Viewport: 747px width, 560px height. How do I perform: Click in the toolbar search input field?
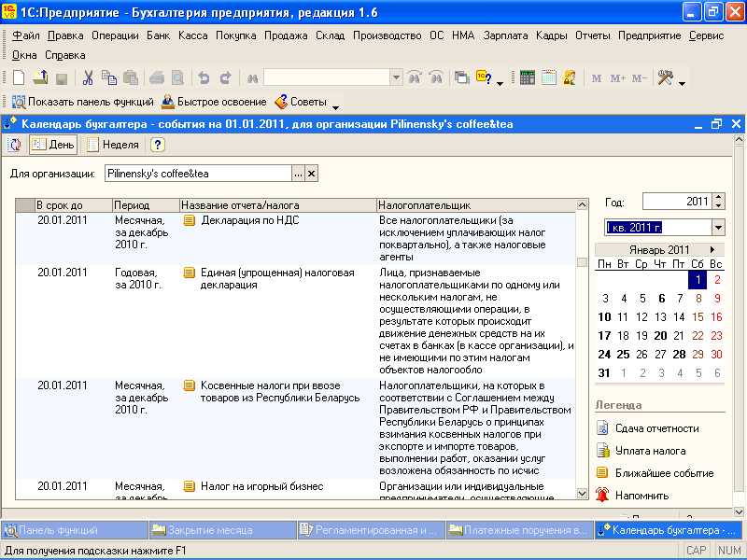pos(327,77)
